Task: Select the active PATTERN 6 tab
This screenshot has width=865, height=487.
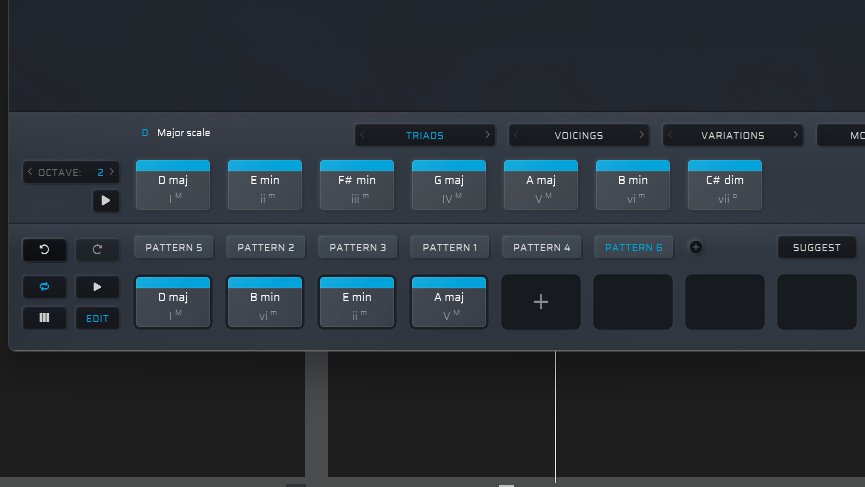Action: (633, 248)
